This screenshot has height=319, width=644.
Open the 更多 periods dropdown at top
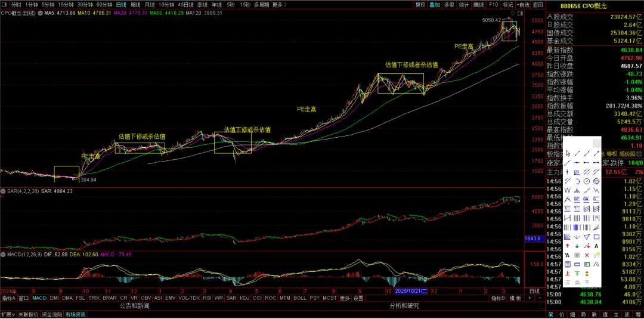click(279, 5)
